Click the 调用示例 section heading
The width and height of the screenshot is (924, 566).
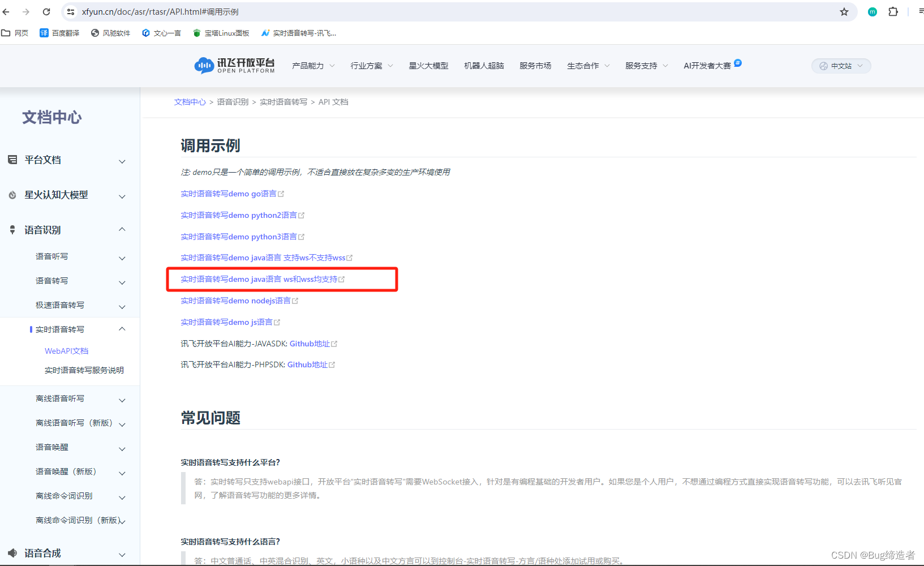pyautogui.click(x=210, y=146)
